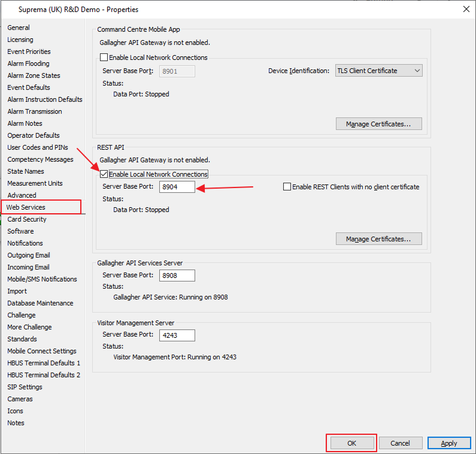Edit REST API Server Base Port field
The width and height of the screenshot is (476, 454).
tap(177, 187)
